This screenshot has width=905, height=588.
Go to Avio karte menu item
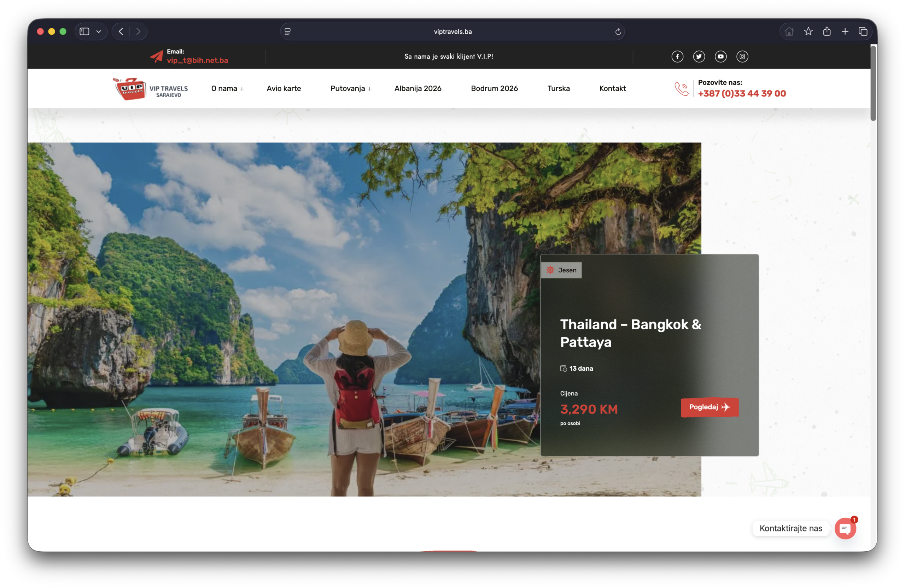[x=284, y=89]
